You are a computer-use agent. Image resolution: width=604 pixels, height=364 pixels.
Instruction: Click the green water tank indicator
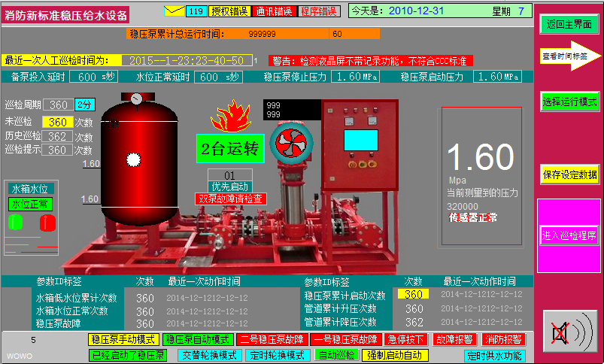[15, 223]
